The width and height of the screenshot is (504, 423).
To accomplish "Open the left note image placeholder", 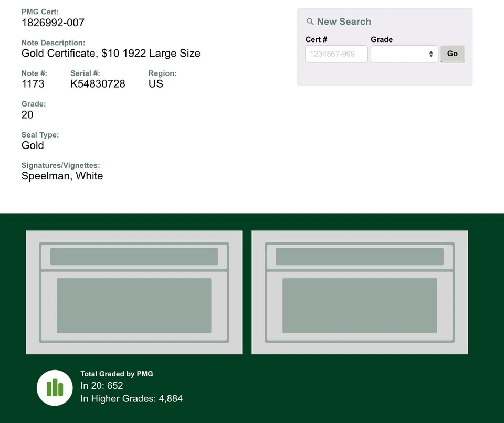I will [x=134, y=292].
